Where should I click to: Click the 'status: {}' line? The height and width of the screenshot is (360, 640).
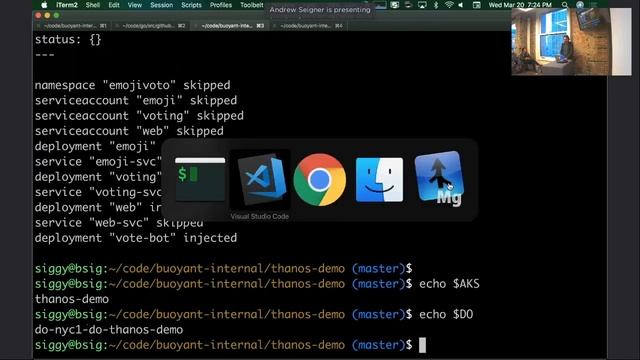click(x=68, y=40)
